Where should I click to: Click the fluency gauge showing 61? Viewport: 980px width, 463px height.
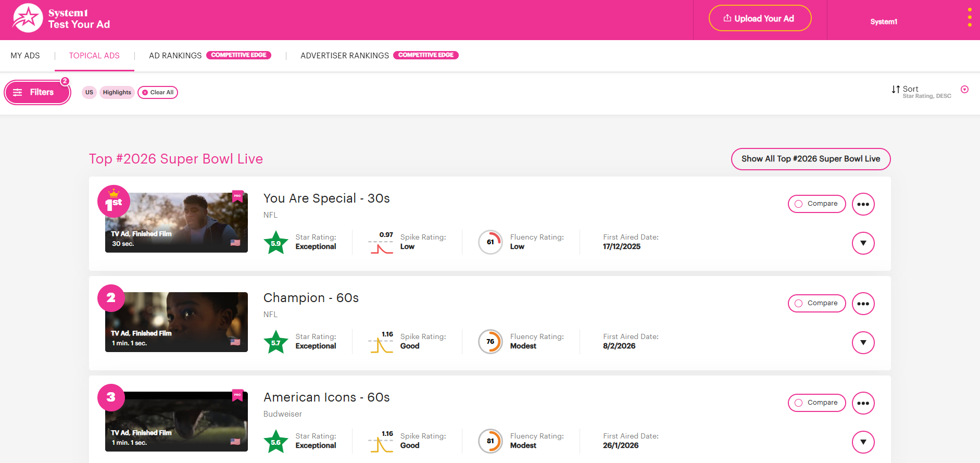[x=491, y=242]
